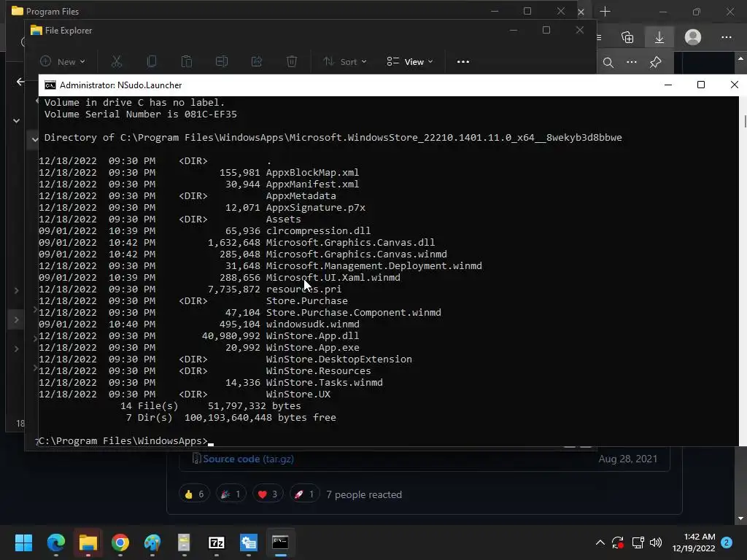
Task: Open the notification badge showing 2
Action: pyautogui.click(x=727, y=542)
